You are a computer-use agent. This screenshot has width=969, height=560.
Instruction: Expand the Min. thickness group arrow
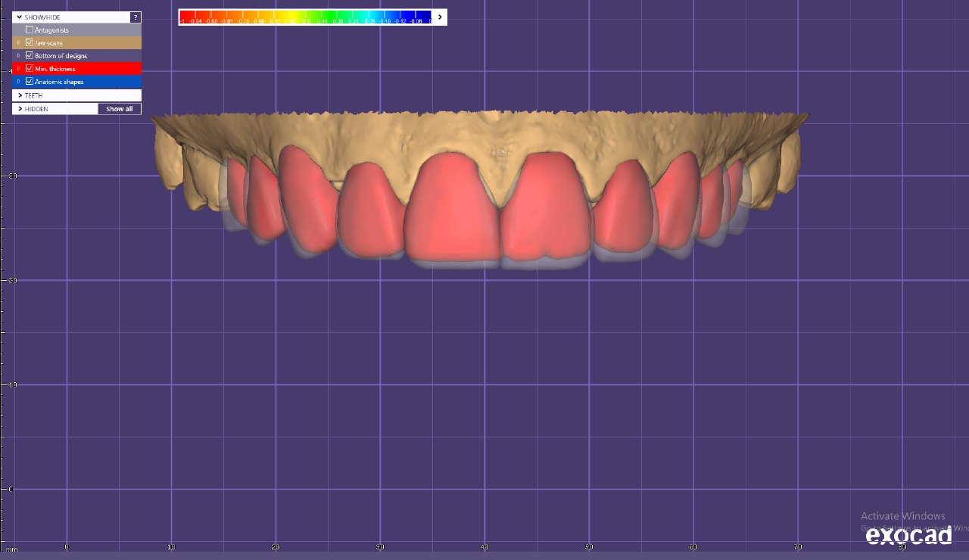pyautogui.click(x=19, y=69)
